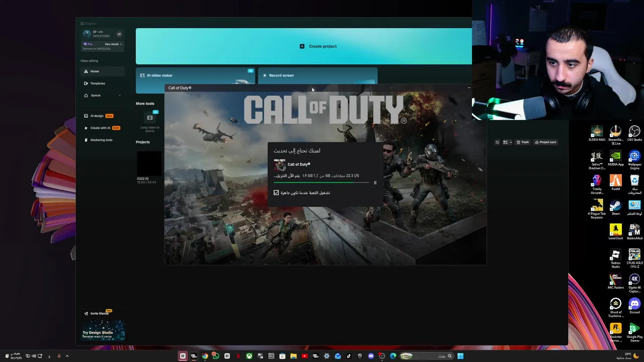Open the Try Design Studio banner
This screenshot has width=644, height=362.
point(103,330)
